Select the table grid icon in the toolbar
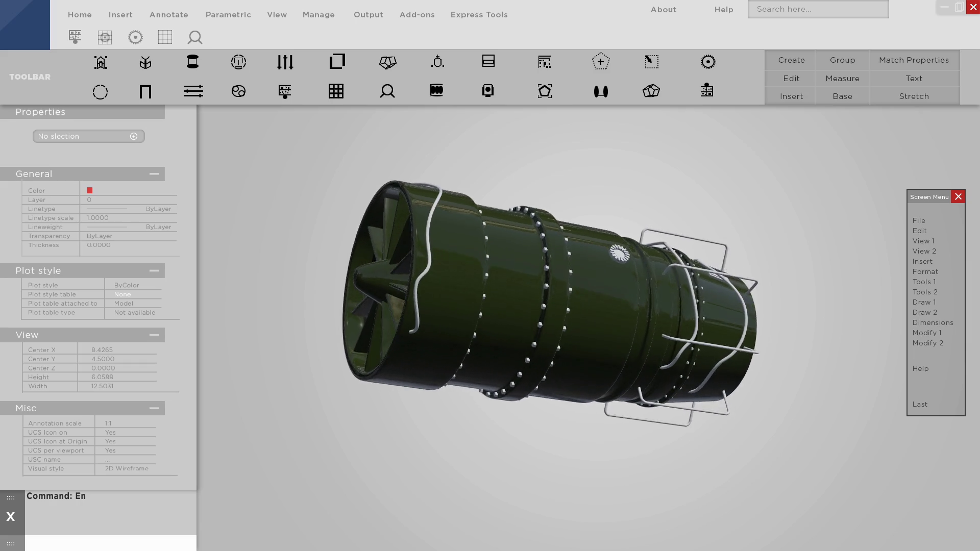Viewport: 980px width, 551px height. pos(336,91)
